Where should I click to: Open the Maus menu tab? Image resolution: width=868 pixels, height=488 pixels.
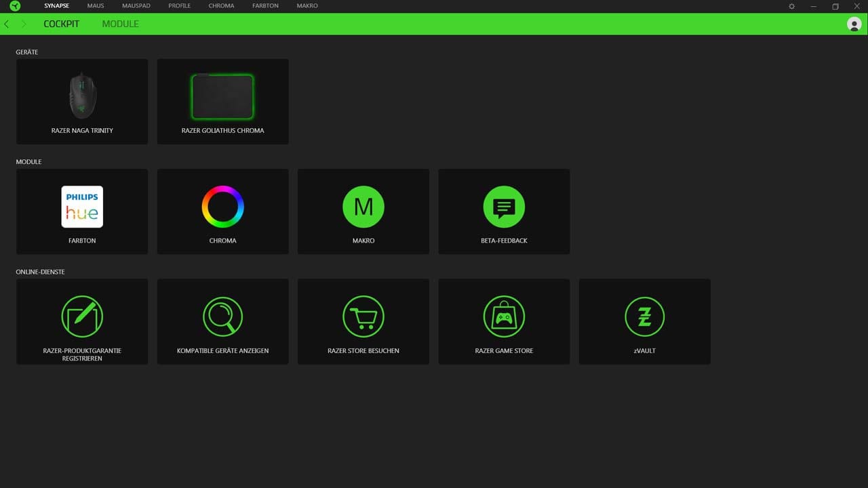[96, 6]
